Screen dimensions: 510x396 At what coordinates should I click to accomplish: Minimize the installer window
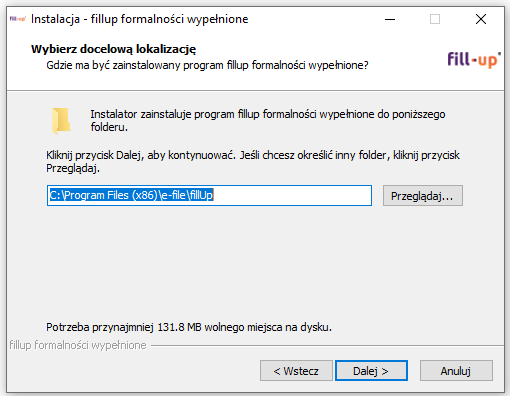click(x=390, y=19)
